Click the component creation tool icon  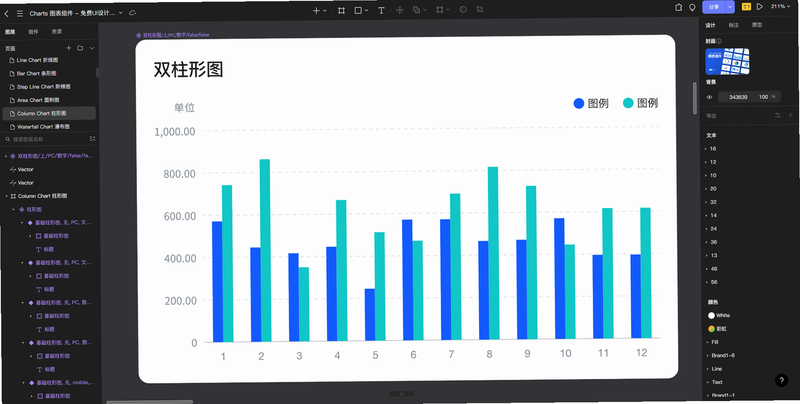point(400,10)
